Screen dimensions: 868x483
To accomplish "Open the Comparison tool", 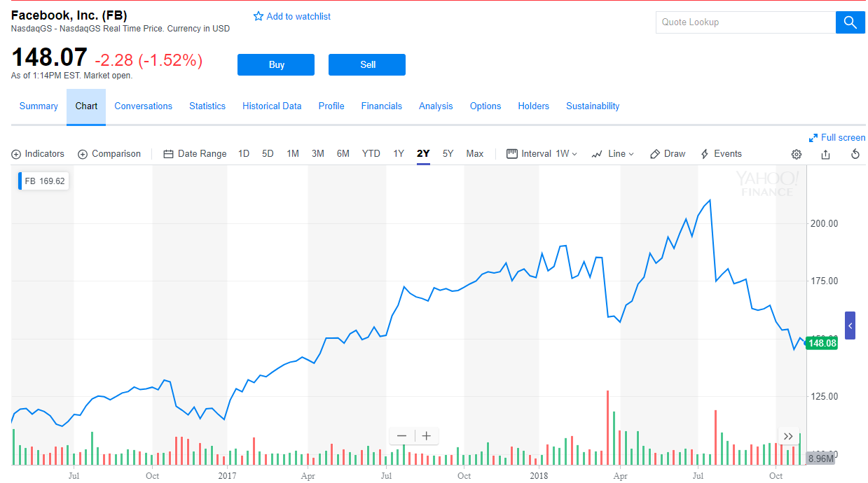I will [109, 153].
